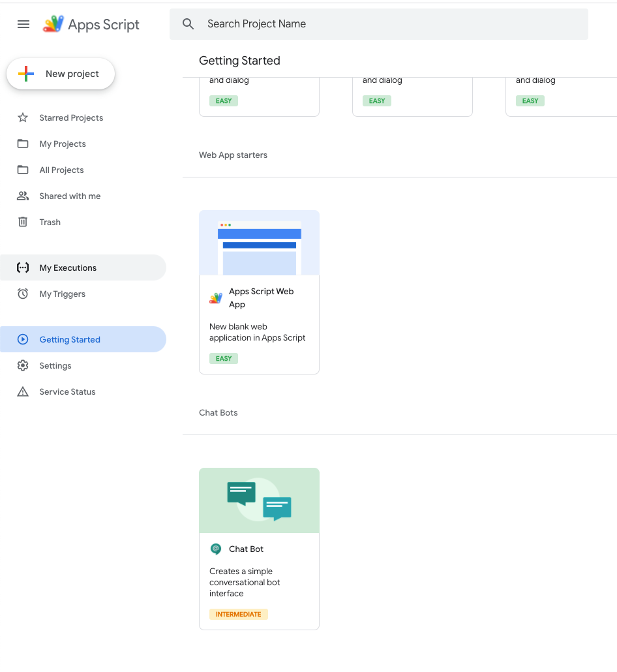Click 'Creates a simple conversational bot' text

coord(245,583)
